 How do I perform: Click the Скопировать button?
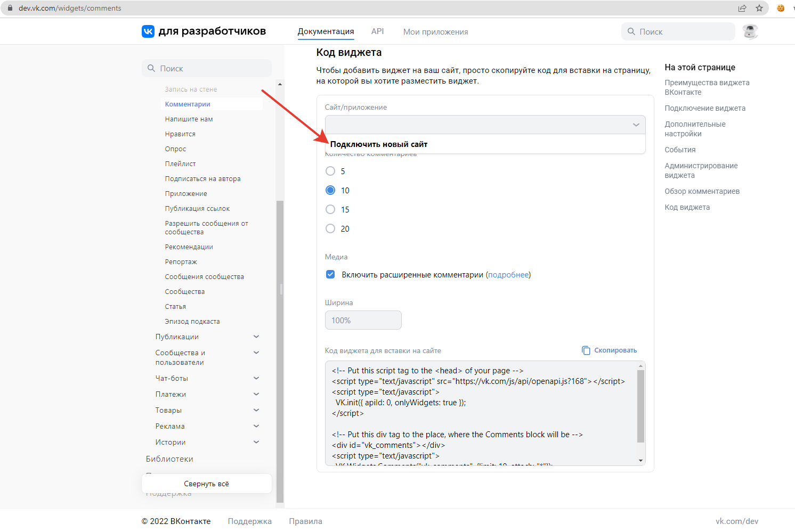(x=609, y=350)
